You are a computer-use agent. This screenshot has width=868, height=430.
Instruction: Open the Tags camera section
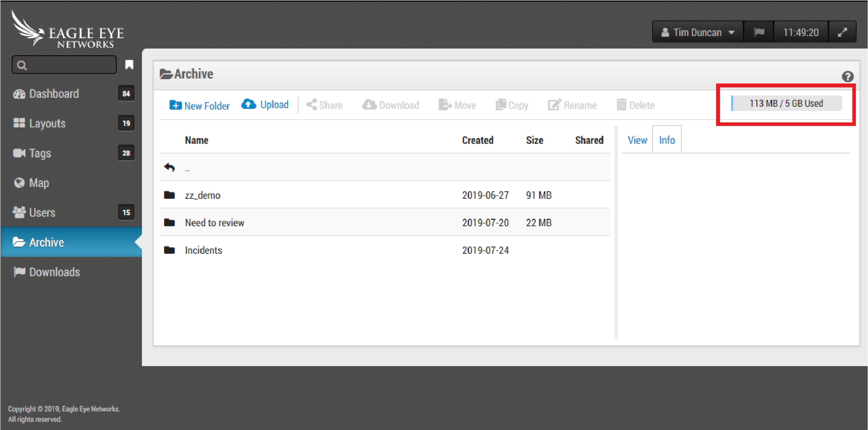pos(40,153)
